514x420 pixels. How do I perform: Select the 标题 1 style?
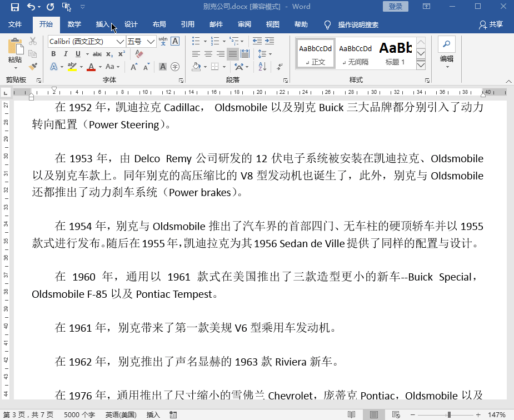tap(396, 53)
